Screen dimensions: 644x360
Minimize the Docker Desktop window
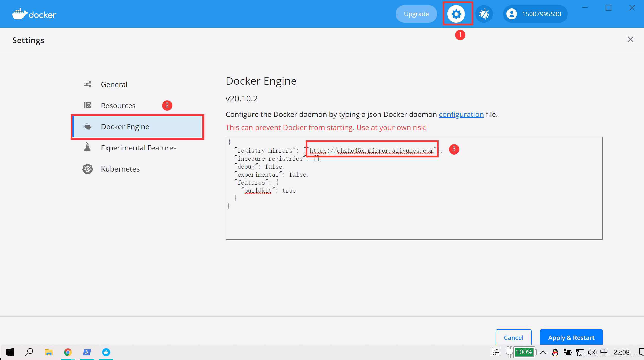[x=585, y=8]
